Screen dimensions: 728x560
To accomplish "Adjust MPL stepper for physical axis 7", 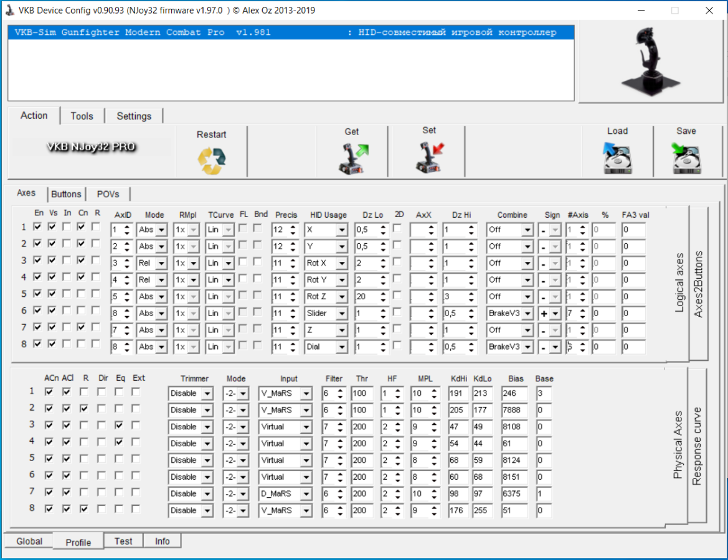I will [433, 493].
